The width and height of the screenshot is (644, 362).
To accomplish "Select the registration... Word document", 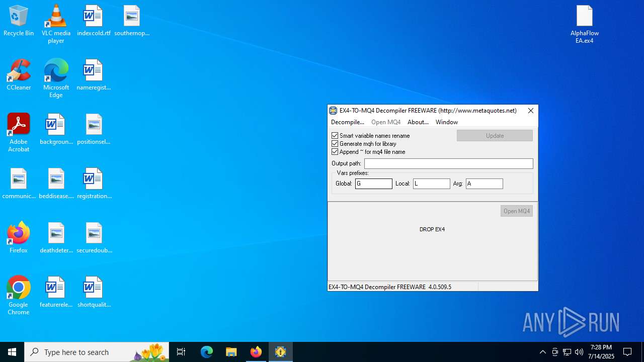I will (94, 184).
